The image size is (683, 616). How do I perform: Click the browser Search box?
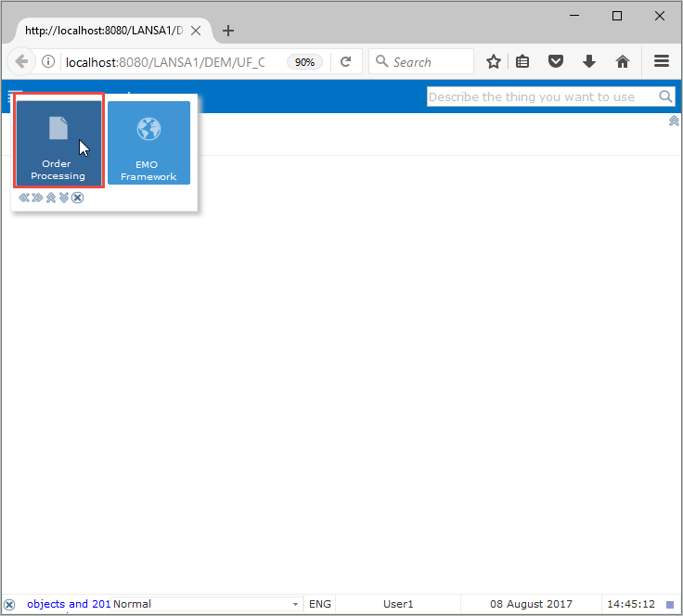tap(421, 62)
